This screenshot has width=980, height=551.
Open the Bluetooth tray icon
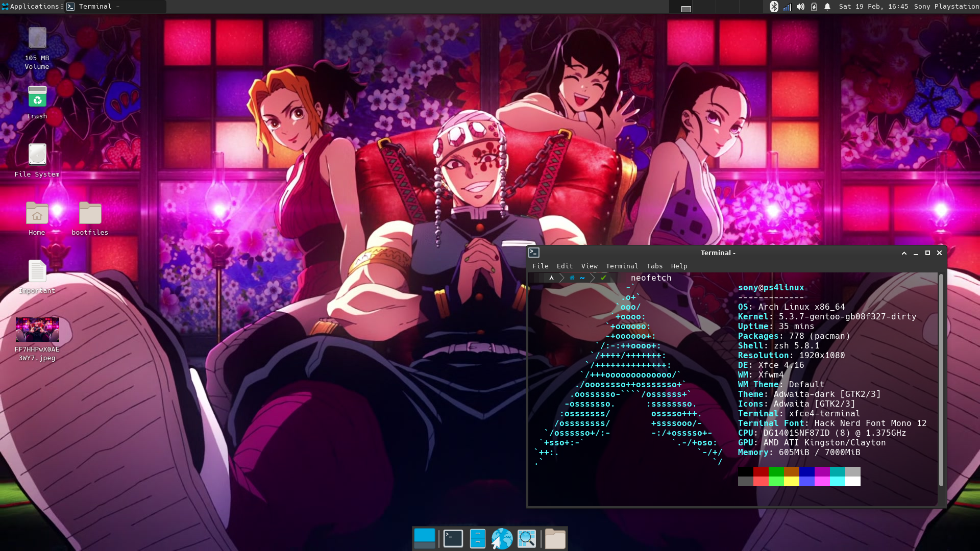pyautogui.click(x=774, y=7)
